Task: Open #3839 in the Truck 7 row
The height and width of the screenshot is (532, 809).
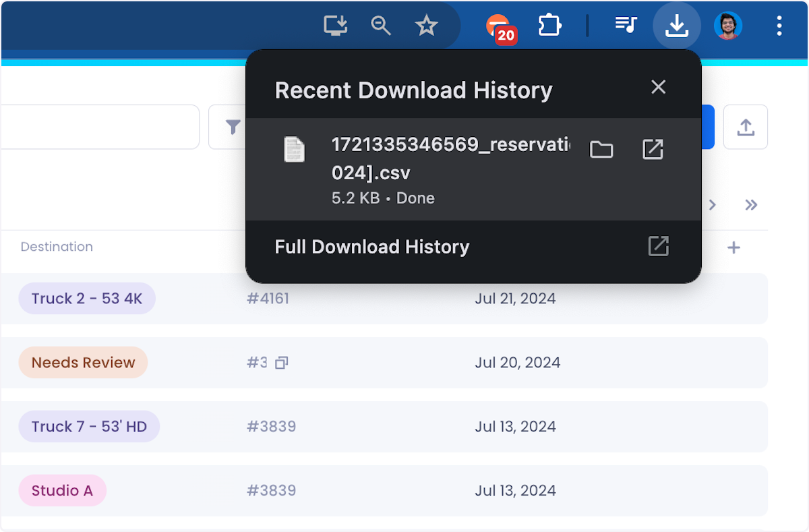Action: pos(271,427)
